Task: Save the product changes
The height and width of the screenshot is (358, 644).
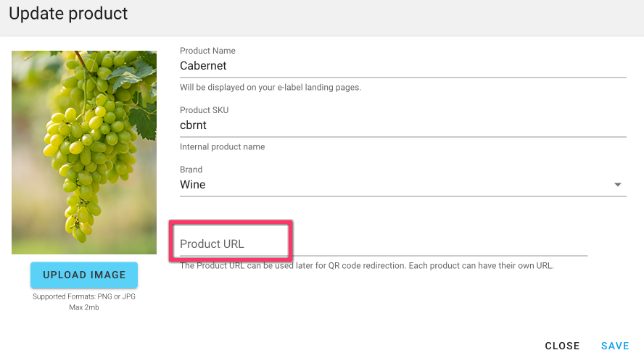Action: click(615, 346)
